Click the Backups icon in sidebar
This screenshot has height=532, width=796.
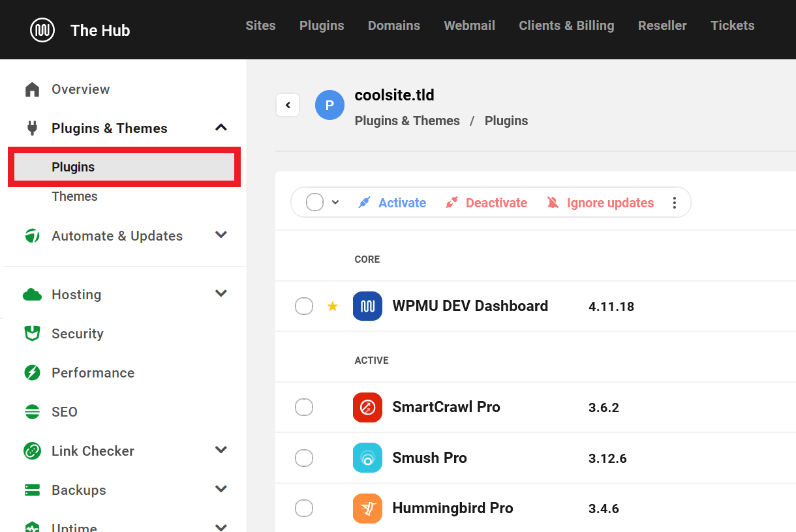(x=32, y=490)
